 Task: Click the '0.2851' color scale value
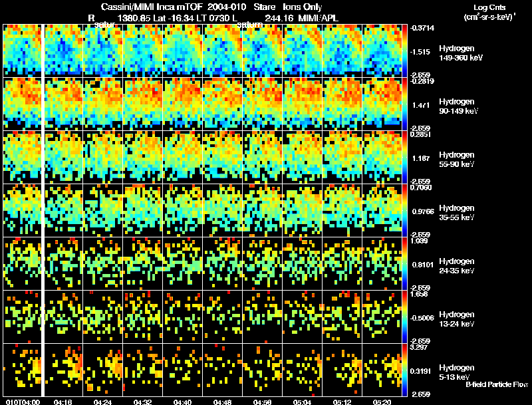pyautogui.click(x=420, y=134)
